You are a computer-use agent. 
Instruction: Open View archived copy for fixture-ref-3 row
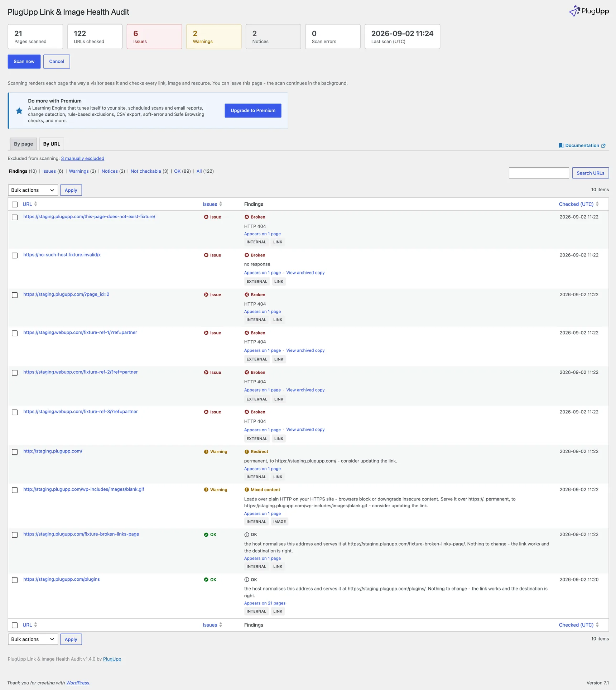(305, 430)
